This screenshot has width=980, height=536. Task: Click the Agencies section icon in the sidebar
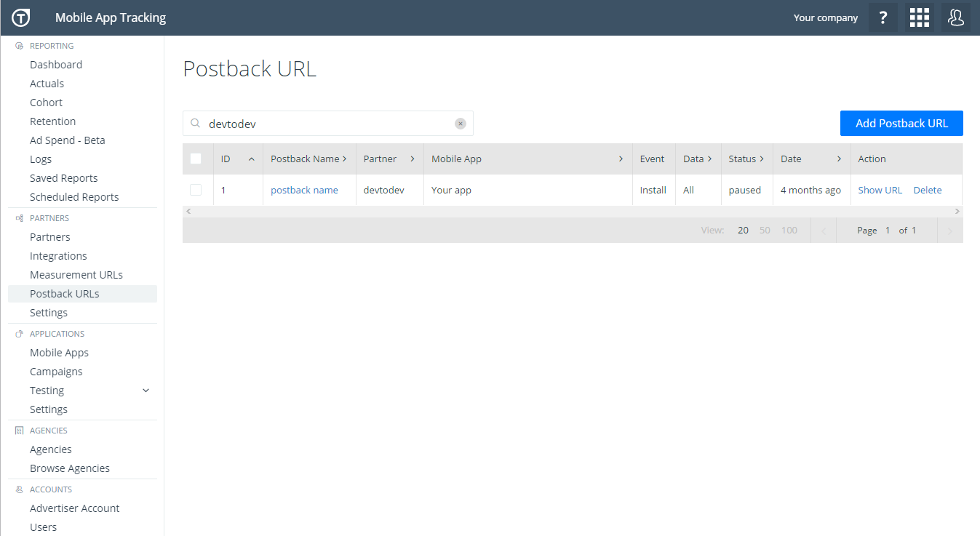[x=19, y=430]
